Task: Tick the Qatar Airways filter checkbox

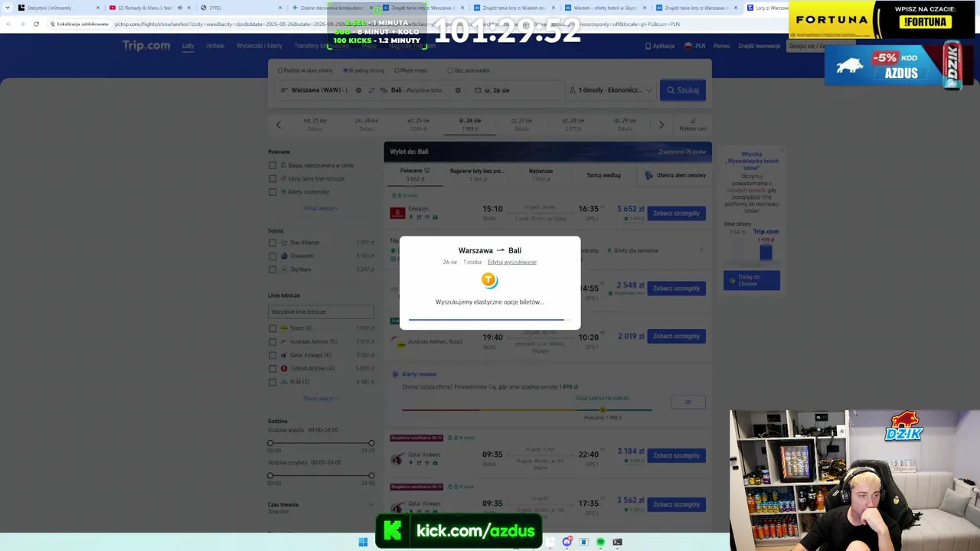Action: [x=272, y=355]
